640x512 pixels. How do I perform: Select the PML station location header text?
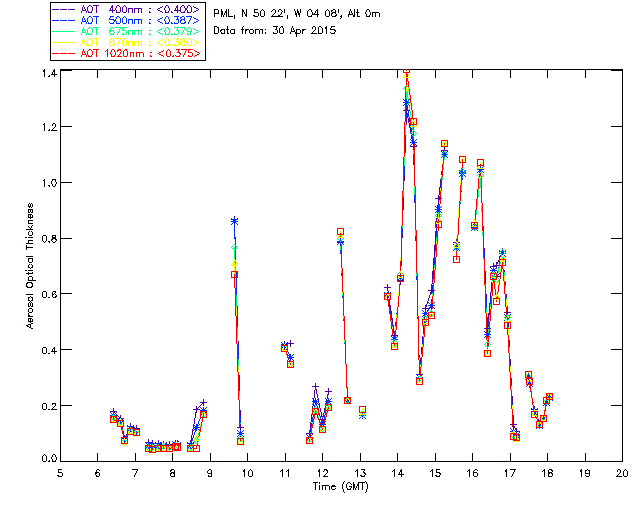point(297,13)
